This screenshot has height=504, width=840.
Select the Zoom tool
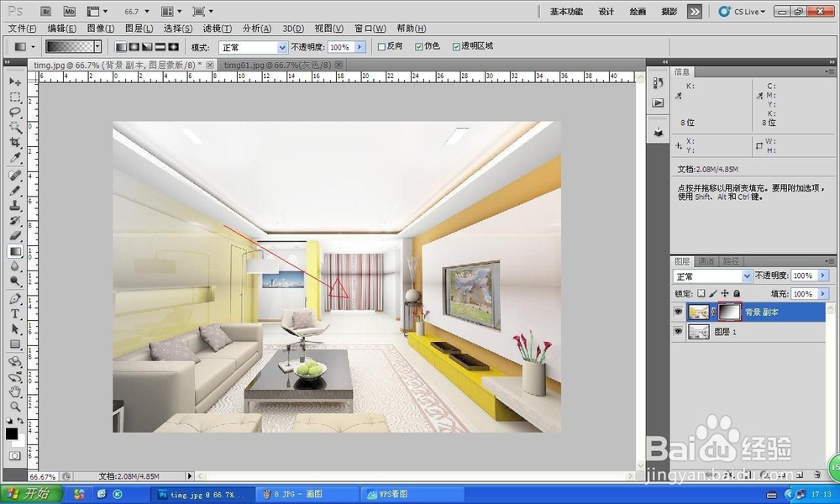(x=15, y=407)
